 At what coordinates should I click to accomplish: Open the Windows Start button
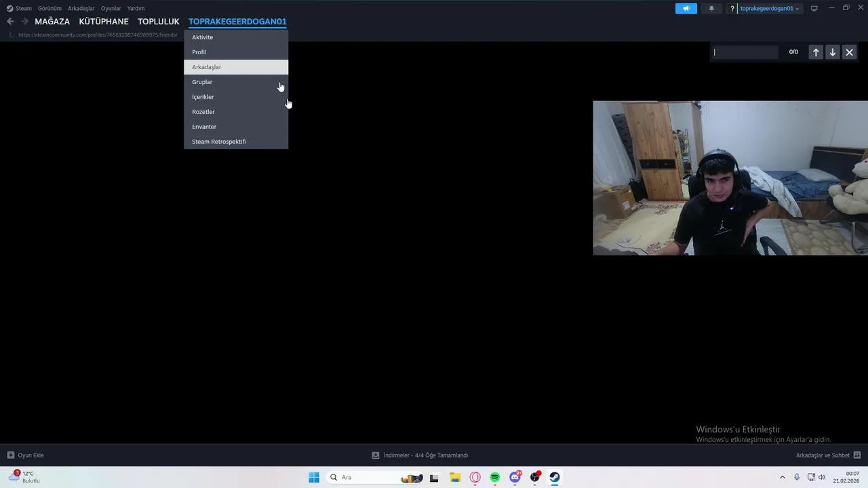click(314, 477)
